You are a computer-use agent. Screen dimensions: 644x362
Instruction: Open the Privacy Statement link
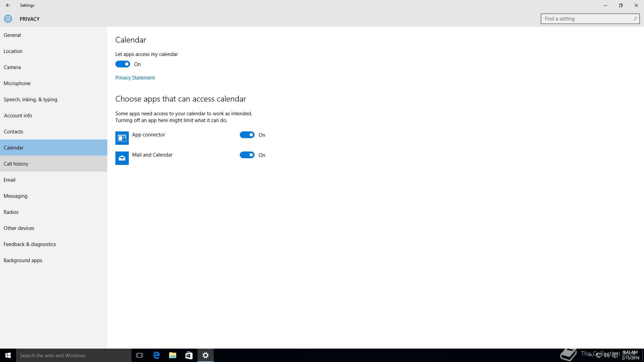135,77
